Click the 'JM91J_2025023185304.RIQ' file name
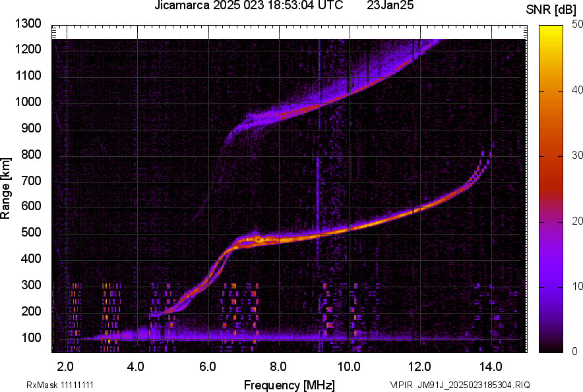The height and width of the screenshot is (392, 583). click(x=474, y=385)
